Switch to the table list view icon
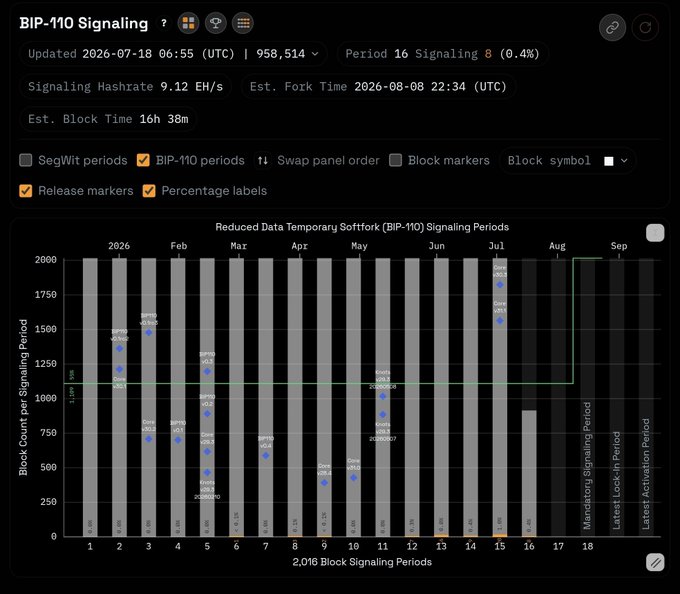This screenshot has height=594, width=680. click(x=243, y=23)
